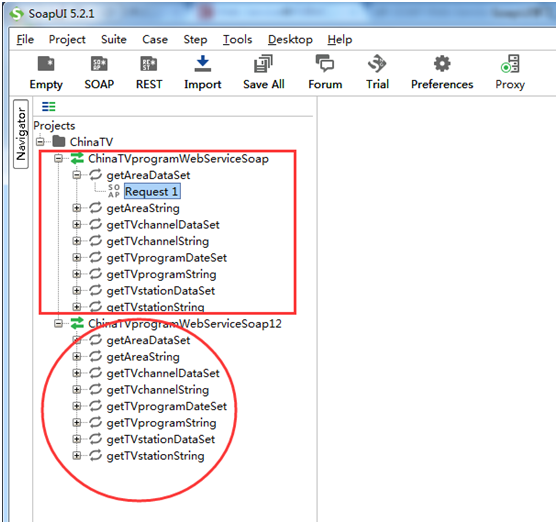Click the ChinaTVprogramWebServiceSoap interface icon
558x524 pixels.
[77, 158]
